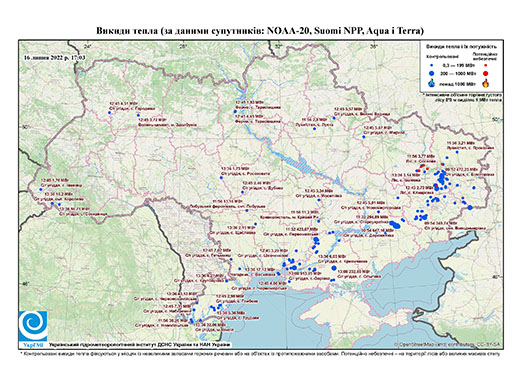This screenshot has width=520, height=368.
Task: Select the large blue 232.03 MW fire marker
Action: [x=334, y=268]
